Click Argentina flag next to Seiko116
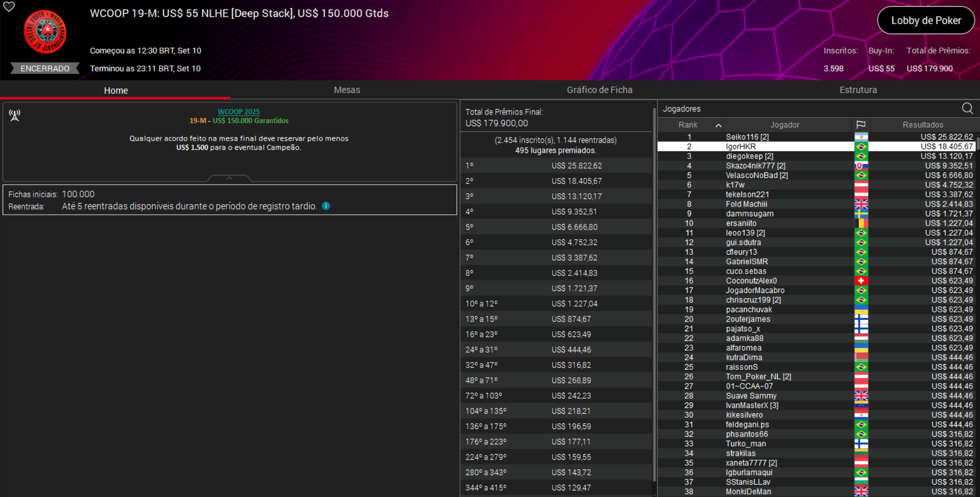Image resolution: width=980 pixels, height=497 pixels. click(x=861, y=137)
